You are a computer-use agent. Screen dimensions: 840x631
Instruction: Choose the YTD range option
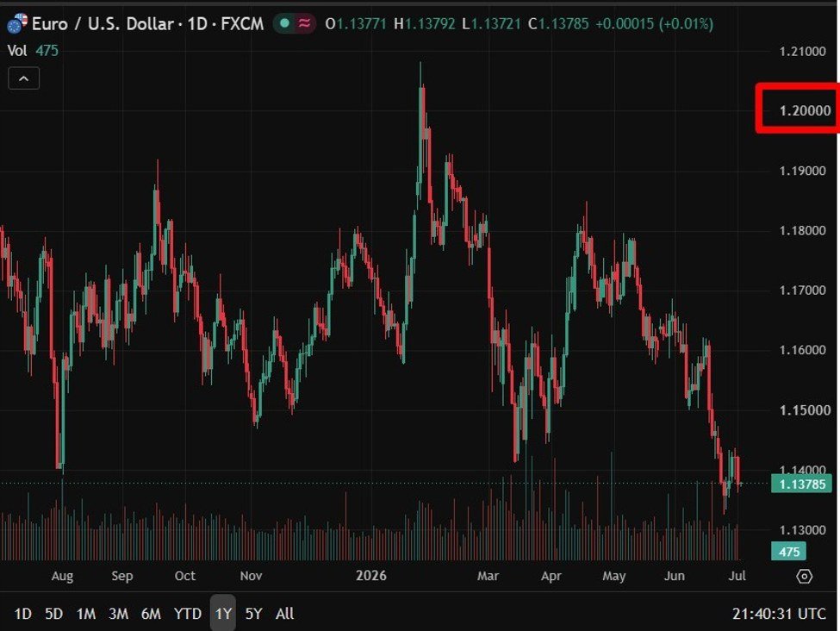(188, 613)
